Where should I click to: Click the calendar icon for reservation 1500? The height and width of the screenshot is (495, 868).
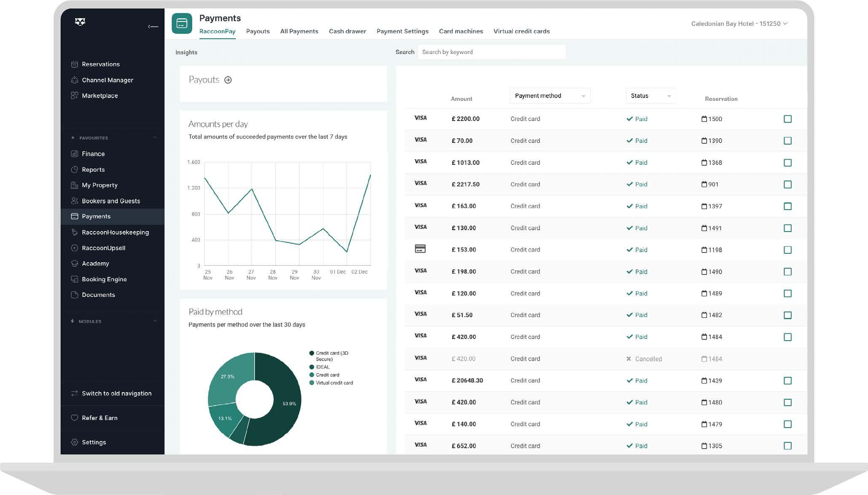click(x=704, y=119)
